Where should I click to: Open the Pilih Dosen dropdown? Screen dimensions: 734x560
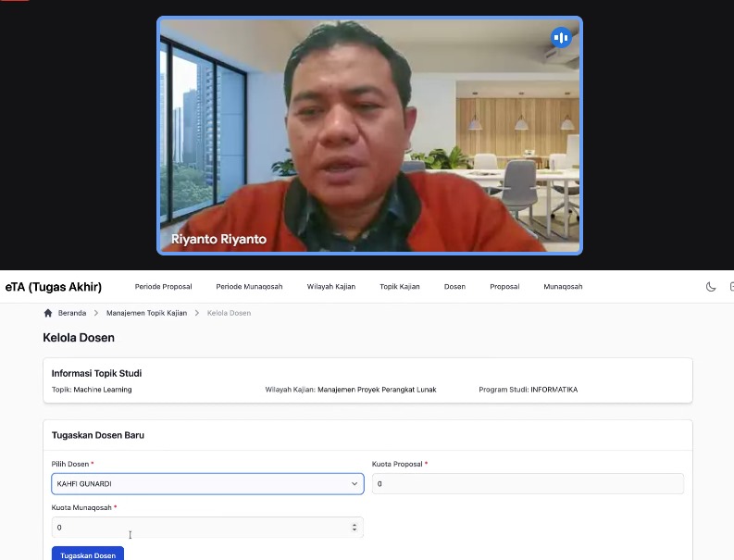207,484
